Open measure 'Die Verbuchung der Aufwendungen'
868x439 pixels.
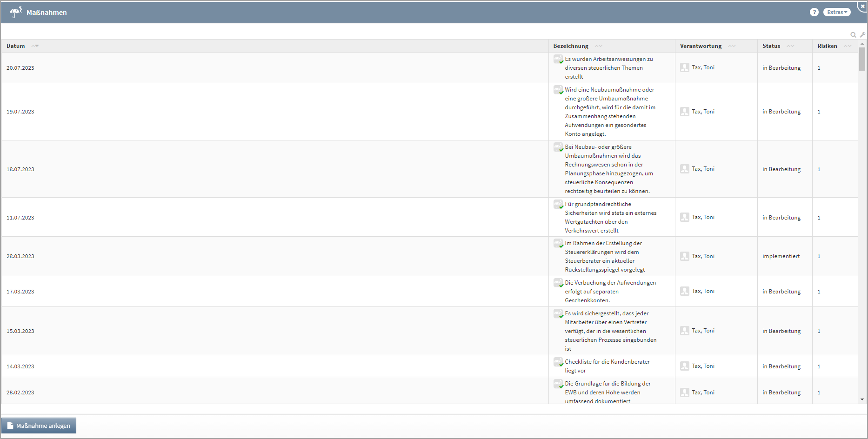tap(610, 292)
